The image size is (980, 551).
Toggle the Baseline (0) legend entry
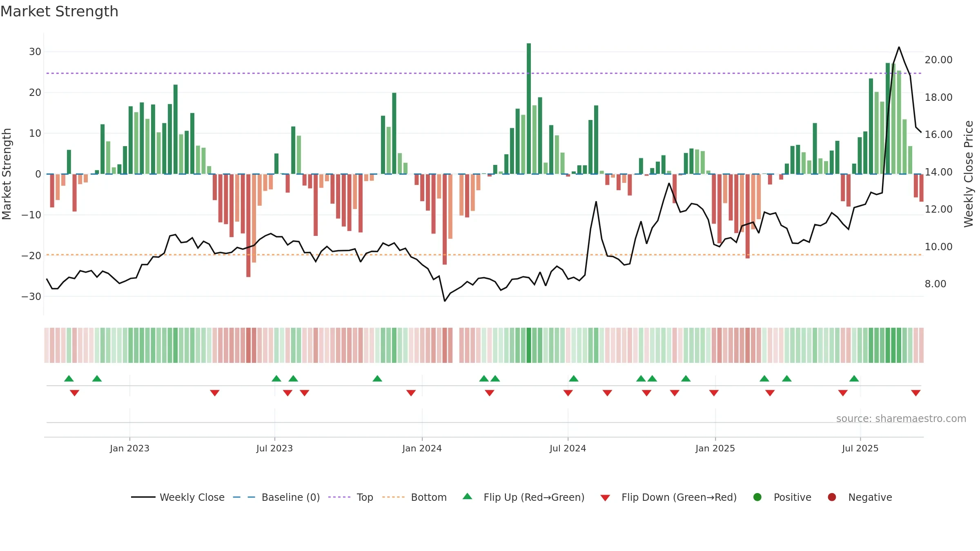point(276,497)
